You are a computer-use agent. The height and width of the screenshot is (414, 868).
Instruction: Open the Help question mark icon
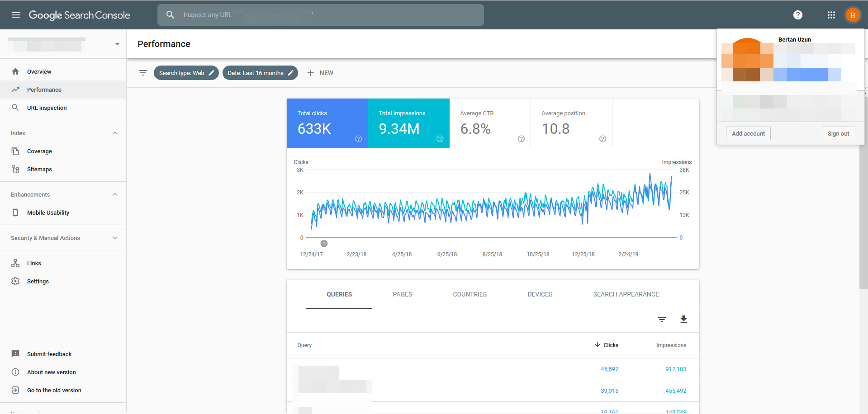point(798,15)
